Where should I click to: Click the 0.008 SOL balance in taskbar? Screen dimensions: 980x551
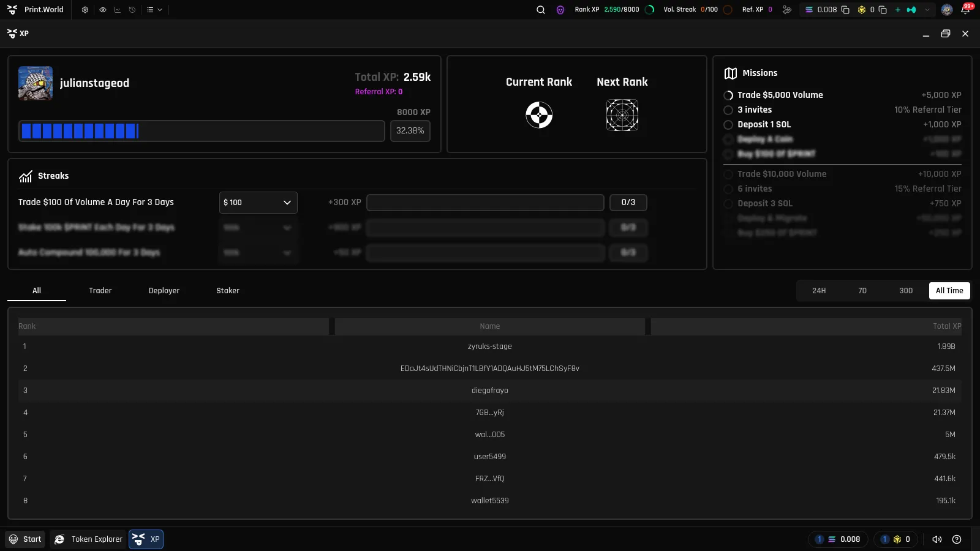tap(838, 539)
